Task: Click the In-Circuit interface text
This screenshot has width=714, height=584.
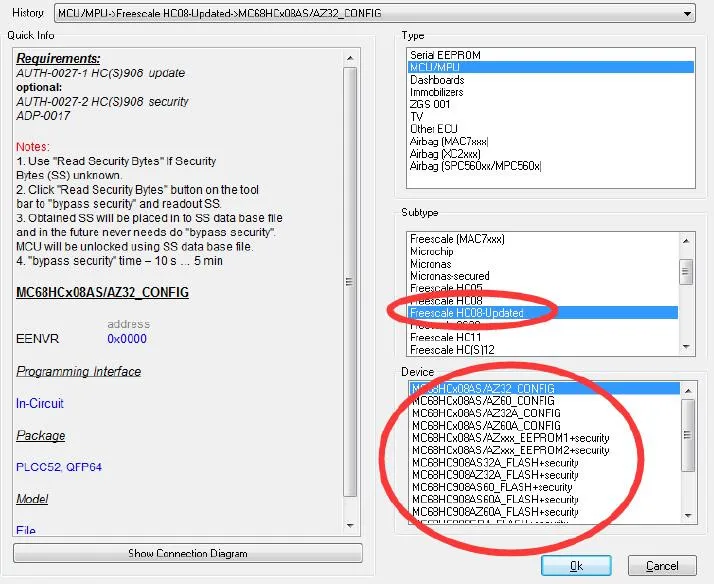Action: 40,403
